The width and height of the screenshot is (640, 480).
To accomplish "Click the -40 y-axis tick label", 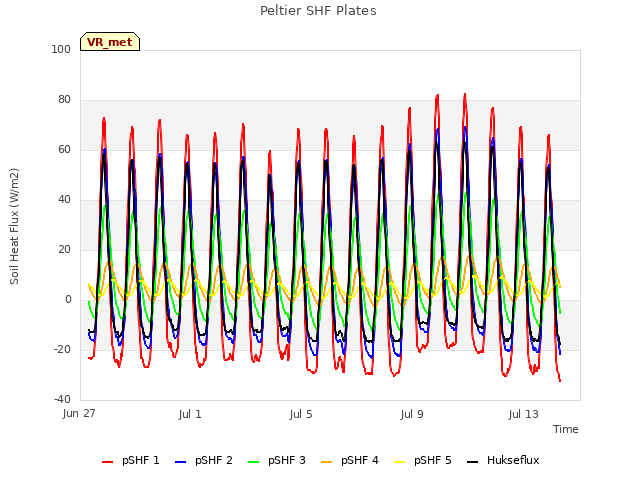I will [x=62, y=400].
